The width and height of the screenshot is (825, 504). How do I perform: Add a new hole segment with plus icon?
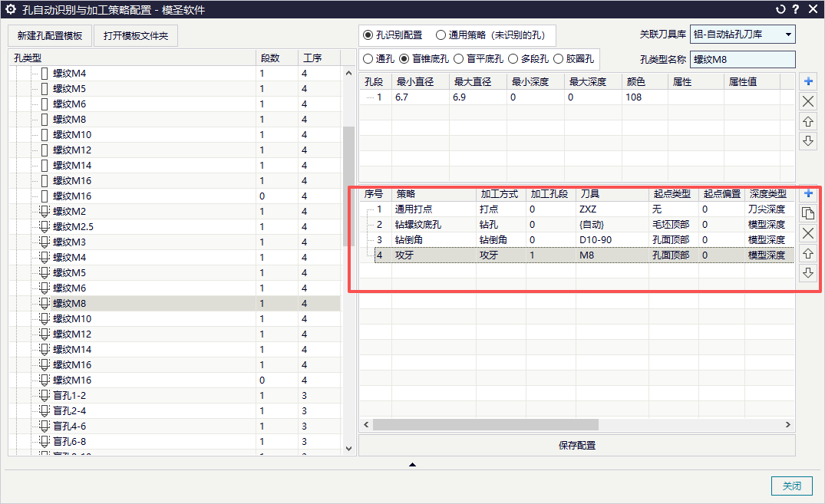click(x=808, y=81)
